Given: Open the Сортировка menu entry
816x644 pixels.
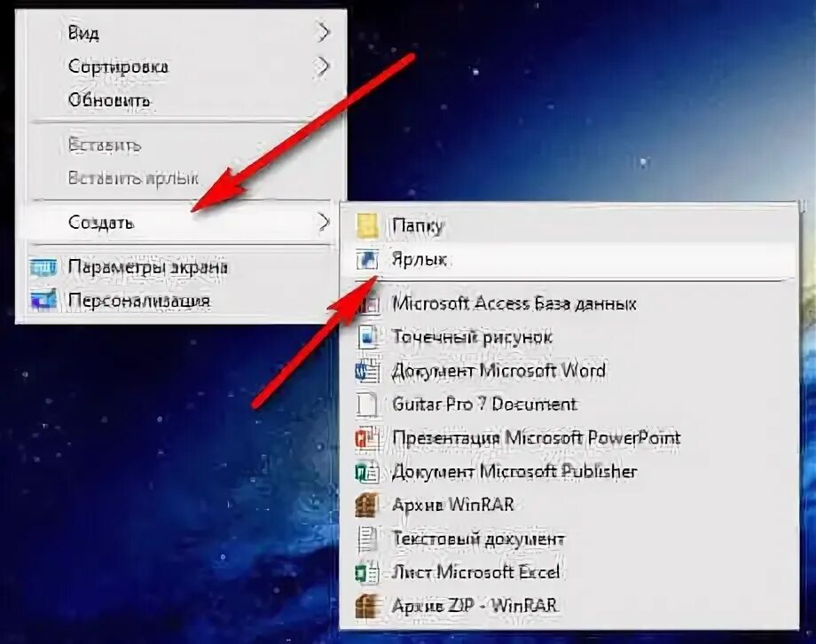Looking at the screenshot, I should [x=181, y=67].
